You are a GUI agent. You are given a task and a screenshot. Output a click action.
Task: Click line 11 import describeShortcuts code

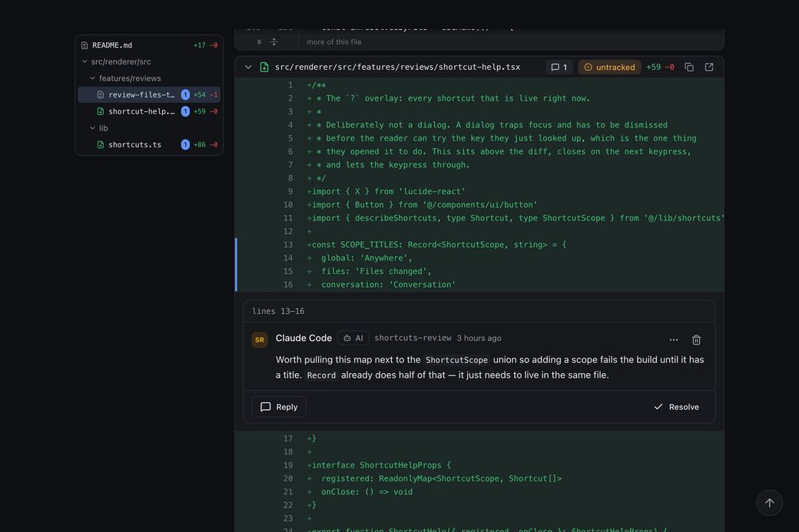coord(514,218)
